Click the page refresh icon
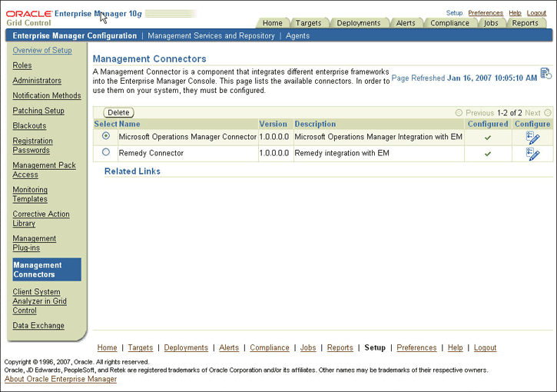557x392 pixels. 545,74
